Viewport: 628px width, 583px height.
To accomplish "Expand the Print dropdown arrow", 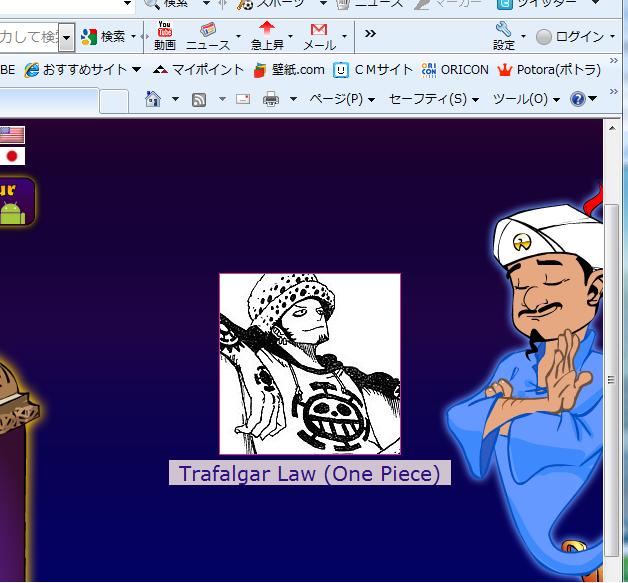I will point(293,99).
